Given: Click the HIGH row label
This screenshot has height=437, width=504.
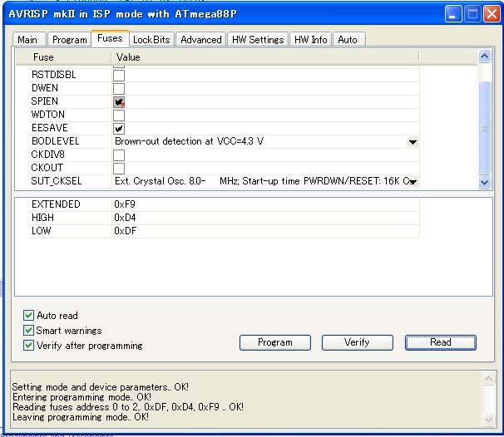Looking at the screenshot, I should click(x=42, y=218).
